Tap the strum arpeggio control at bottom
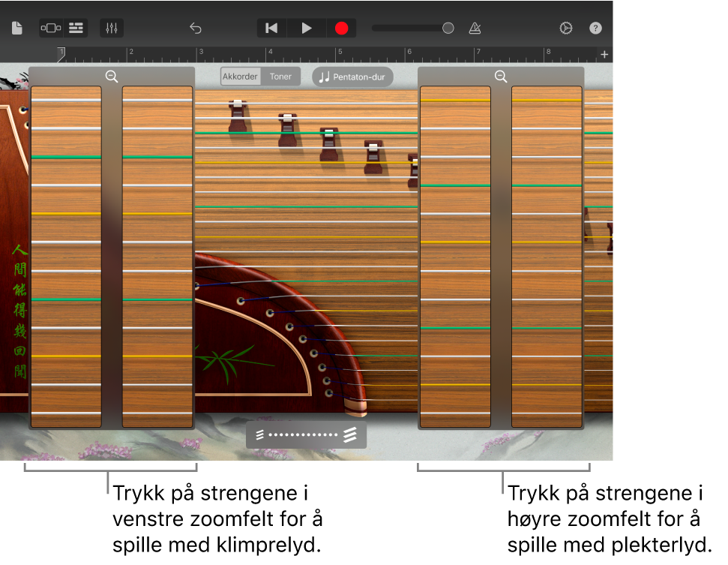 pyautogui.click(x=306, y=434)
